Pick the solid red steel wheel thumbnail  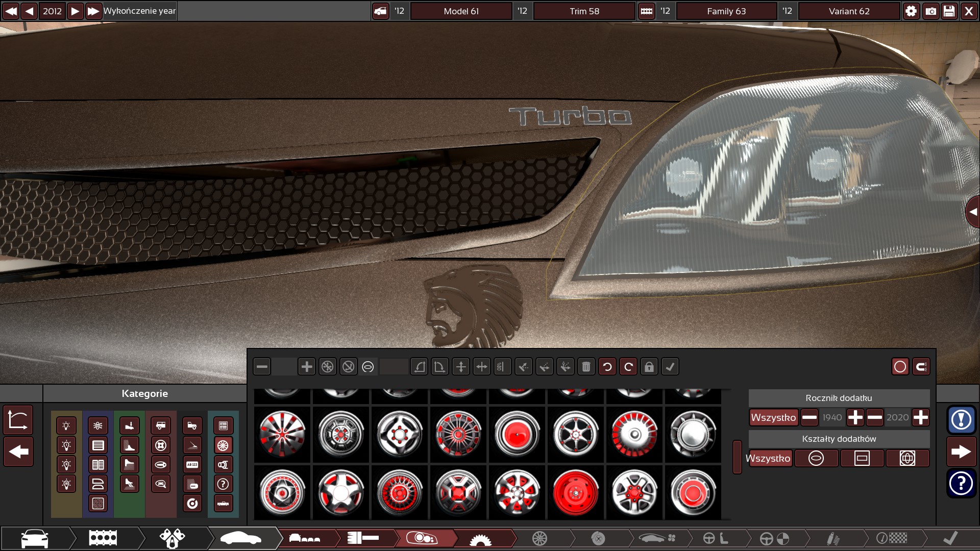pyautogui.click(x=576, y=493)
